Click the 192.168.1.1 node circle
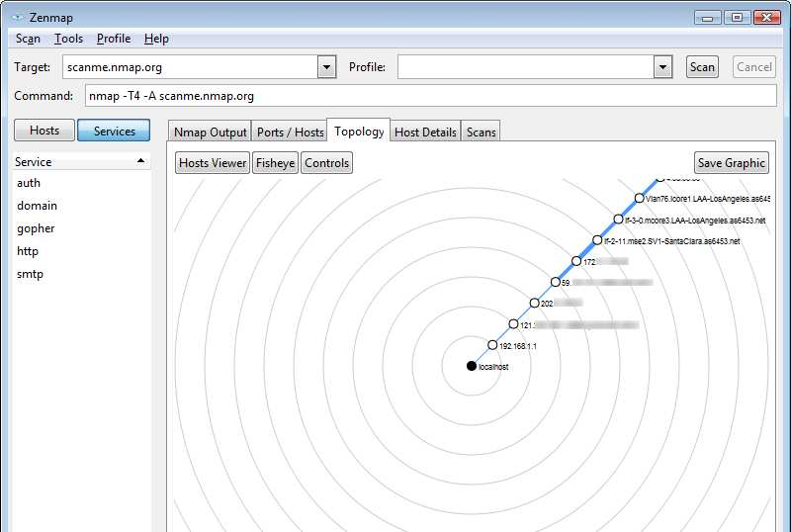The image size is (791, 532). click(492, 345)
